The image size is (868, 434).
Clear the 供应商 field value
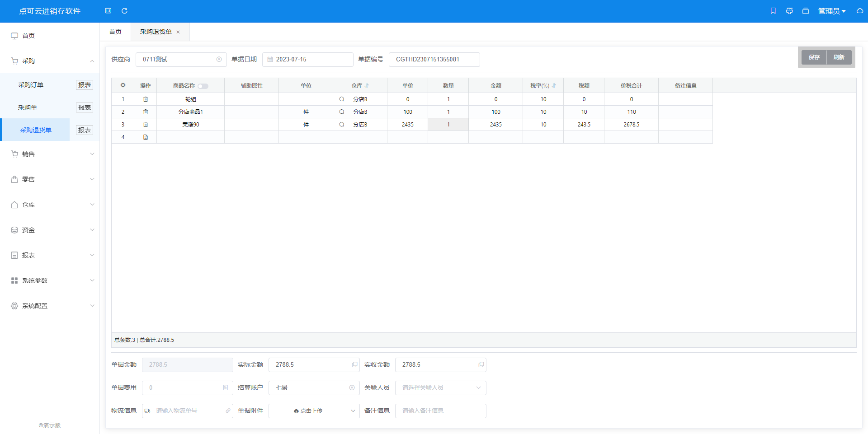[219, 60]
